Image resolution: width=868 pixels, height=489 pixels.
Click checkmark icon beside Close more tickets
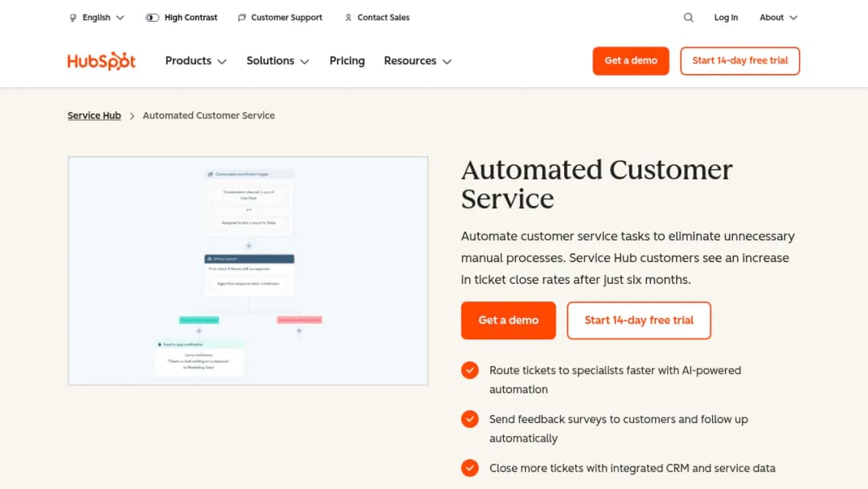click(470, 468)
